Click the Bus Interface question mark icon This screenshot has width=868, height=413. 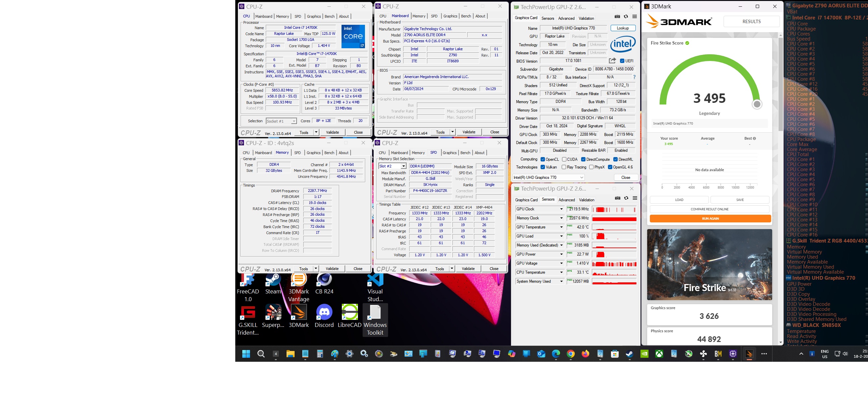(x=634, y=77)
